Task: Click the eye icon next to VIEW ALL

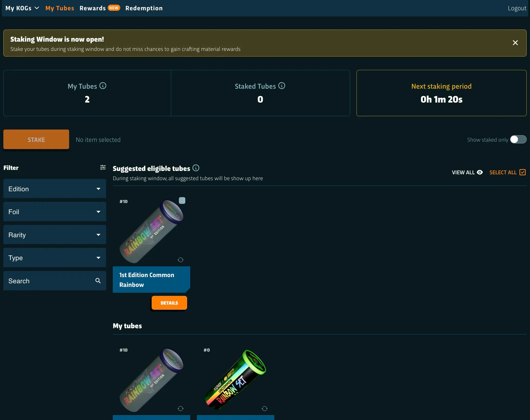Action: coord(480,172)
